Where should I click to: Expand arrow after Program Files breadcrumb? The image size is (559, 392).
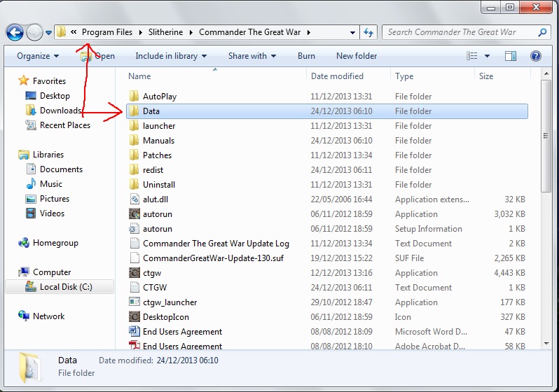(x=141, y=32)
